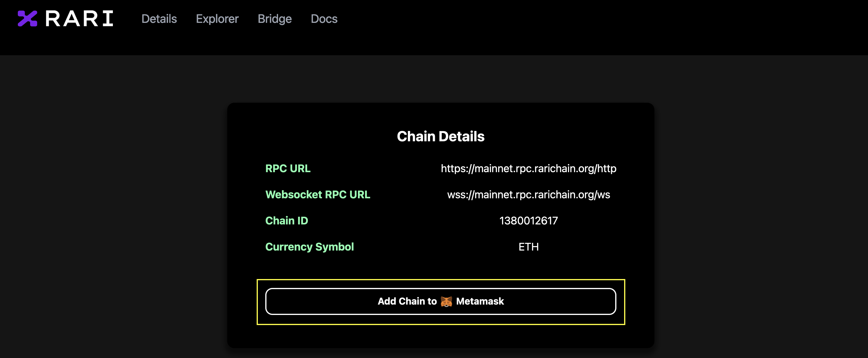Click the https mainnet RPC URL value

528,168
